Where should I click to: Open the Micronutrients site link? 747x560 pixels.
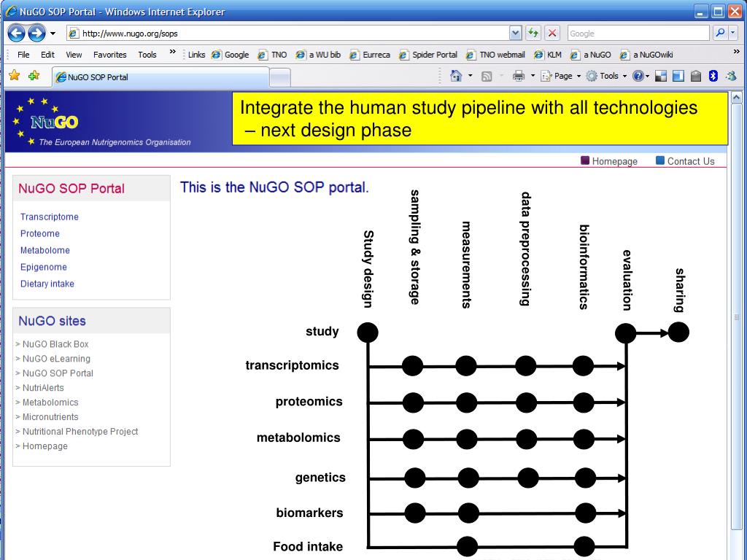point(50,416)
